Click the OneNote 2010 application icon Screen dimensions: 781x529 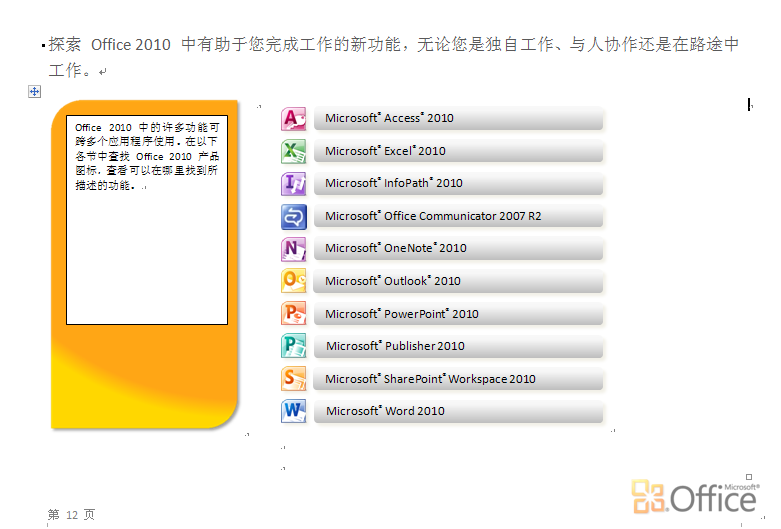[x=294, y=249]
